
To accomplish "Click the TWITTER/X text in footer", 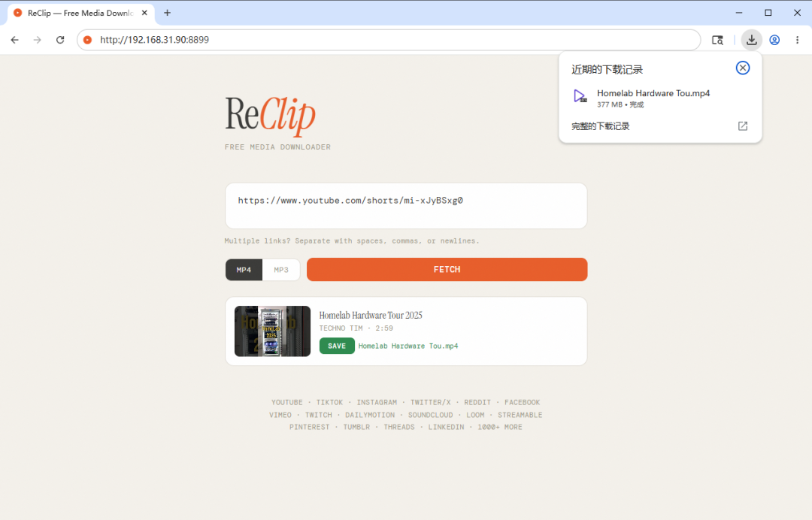I will 430,402.
